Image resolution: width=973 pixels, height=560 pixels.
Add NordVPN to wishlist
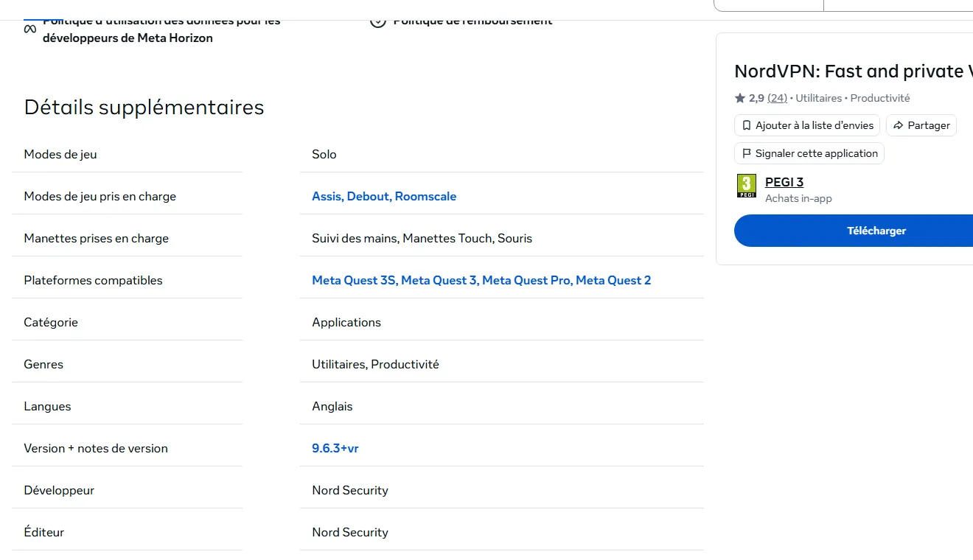point(807,125)
